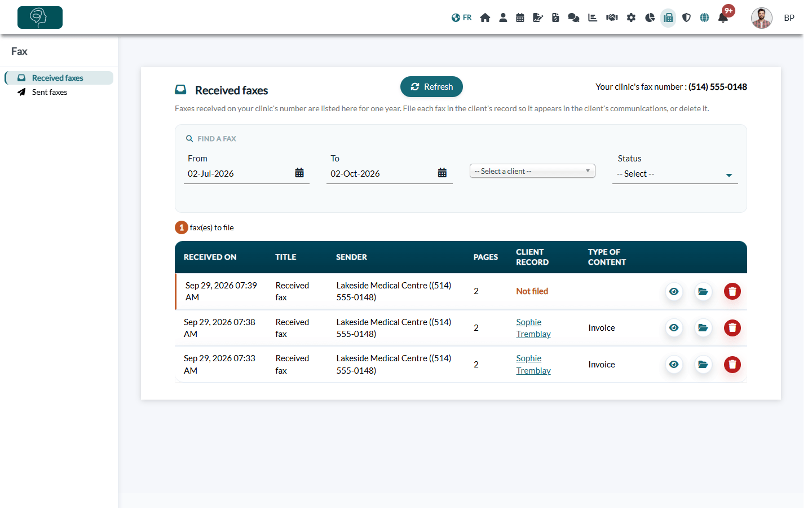This screenshot has height=508, width=812.
Task: View the 07:33 AM fax
Action: [674, 365]
